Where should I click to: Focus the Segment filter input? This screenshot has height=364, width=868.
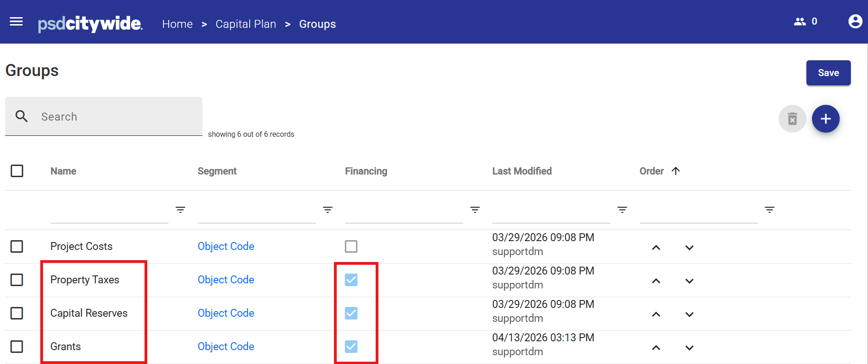pos(257,211)
